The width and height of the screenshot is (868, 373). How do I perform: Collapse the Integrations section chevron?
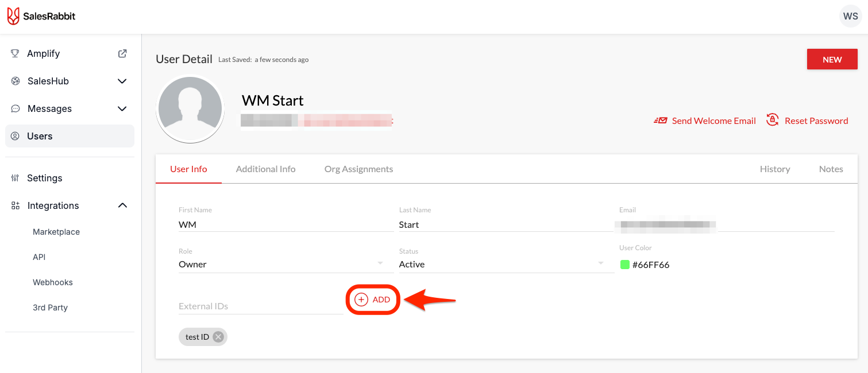pos(122,205)
